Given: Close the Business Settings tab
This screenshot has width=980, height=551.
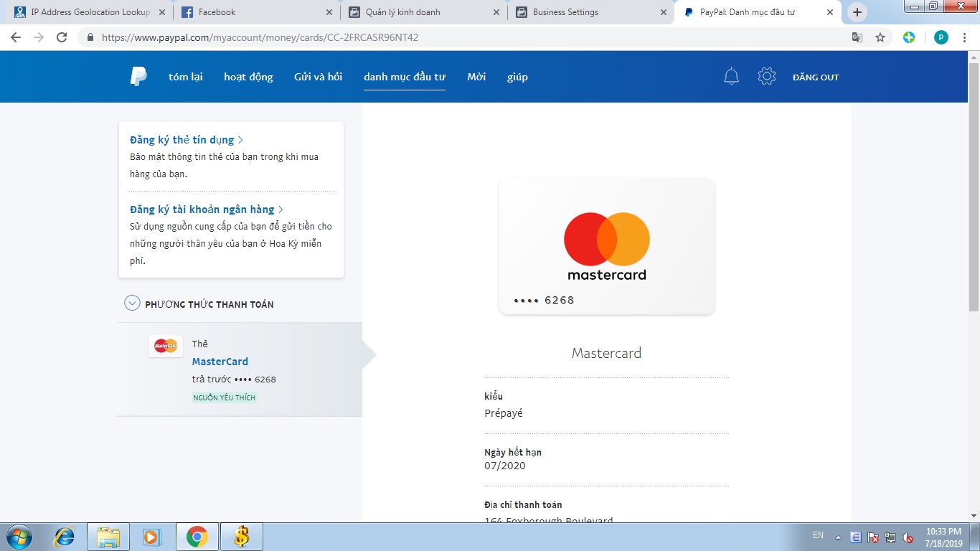Looking at the screenshot, I should tap(662, 12).
